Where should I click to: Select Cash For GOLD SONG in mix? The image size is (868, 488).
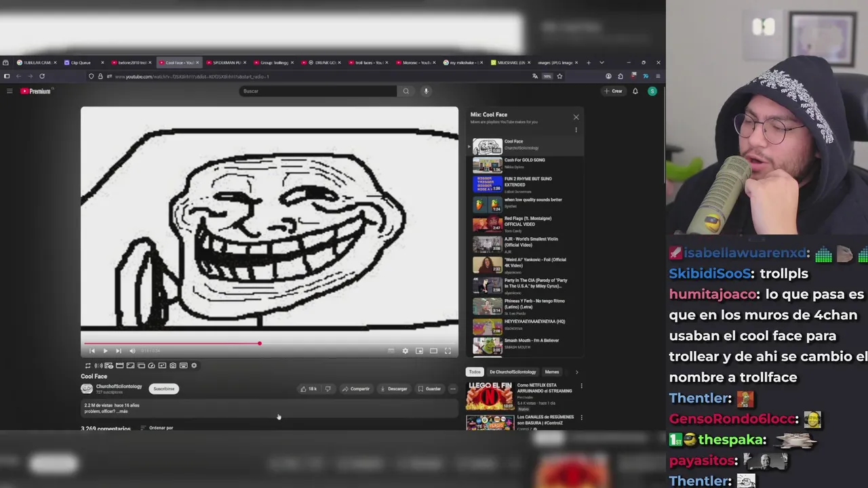pyautogui.click(x=525, y=164)
